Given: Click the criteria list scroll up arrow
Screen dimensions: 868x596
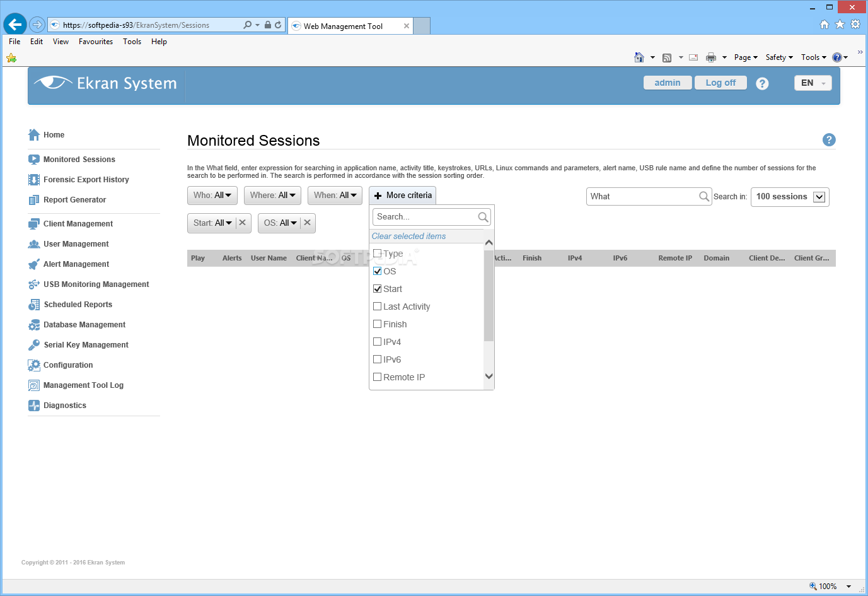Looking at the screenshot, I should (489, 243).
